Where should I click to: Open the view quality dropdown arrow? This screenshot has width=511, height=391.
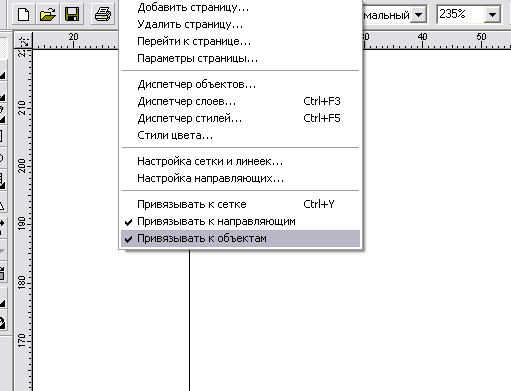[x=418, y=15]
